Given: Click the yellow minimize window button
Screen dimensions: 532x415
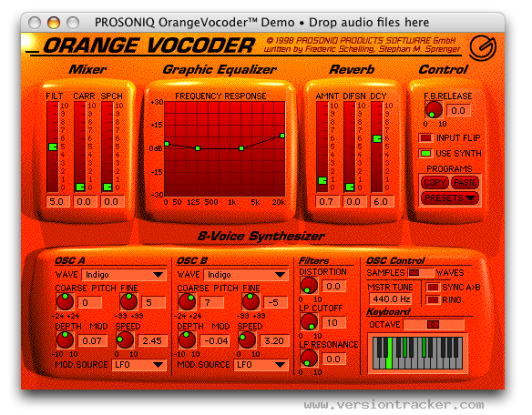Looking at the screenshot, I should (54, 23).
